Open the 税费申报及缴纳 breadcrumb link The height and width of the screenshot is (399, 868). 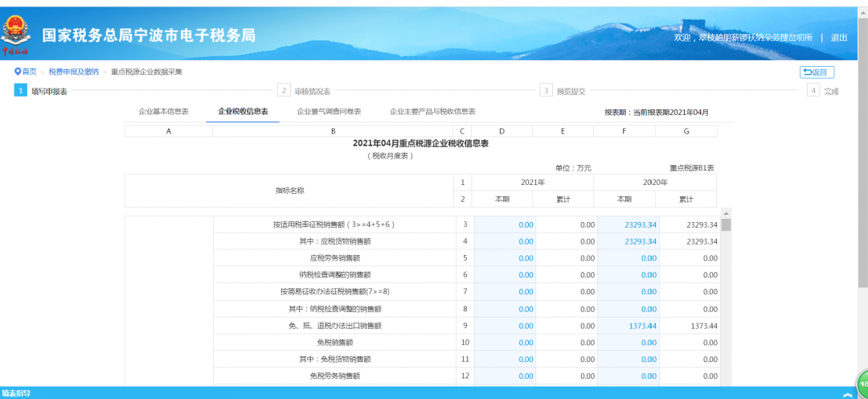click(x=74, y=72)
